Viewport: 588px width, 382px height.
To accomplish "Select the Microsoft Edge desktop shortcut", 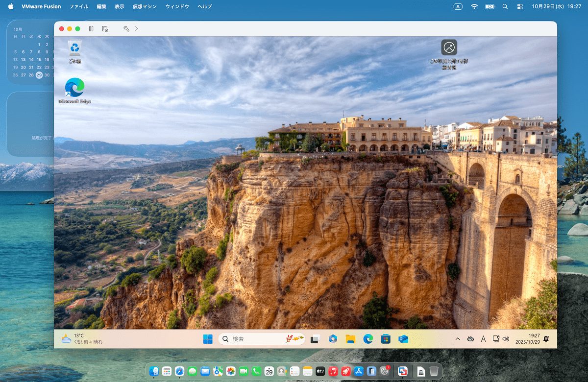I will [74, 91].
